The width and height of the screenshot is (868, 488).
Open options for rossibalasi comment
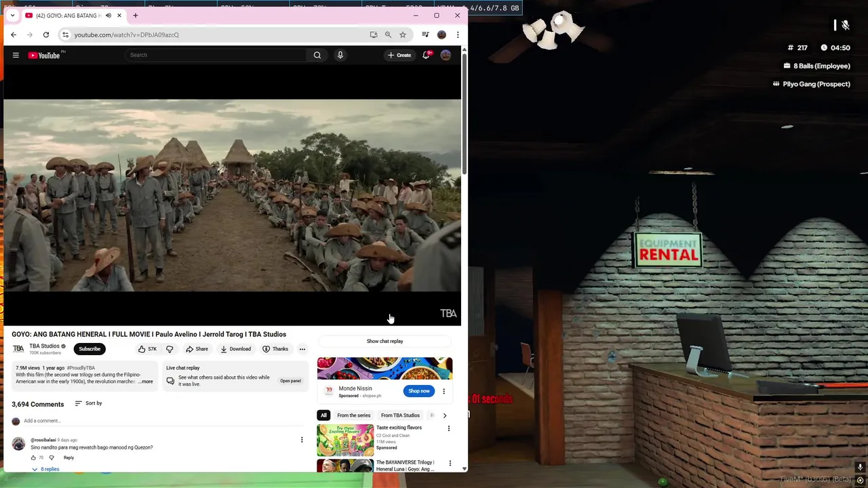(302, 440)
